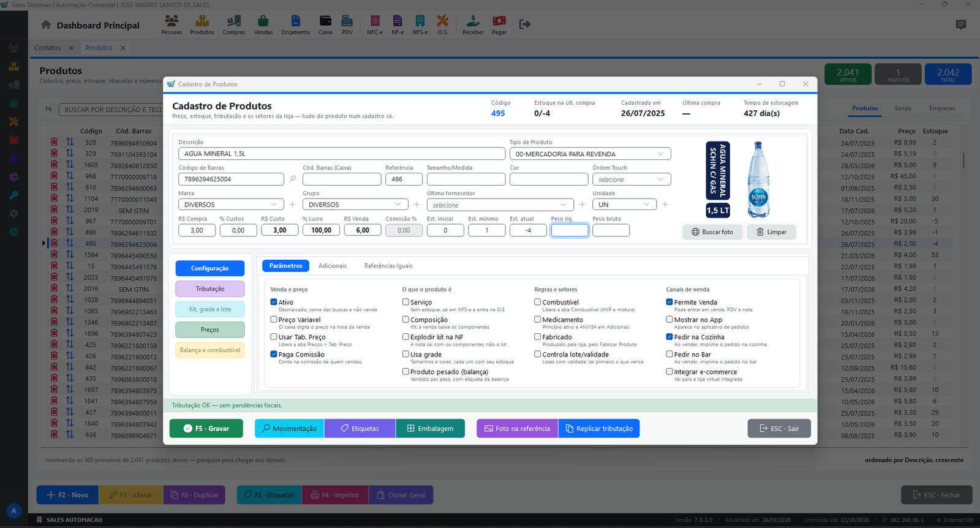Open the Tipo de Produto dropdown
The height and width of the screenshot is (528, 980).
click(x=590, y=154)
